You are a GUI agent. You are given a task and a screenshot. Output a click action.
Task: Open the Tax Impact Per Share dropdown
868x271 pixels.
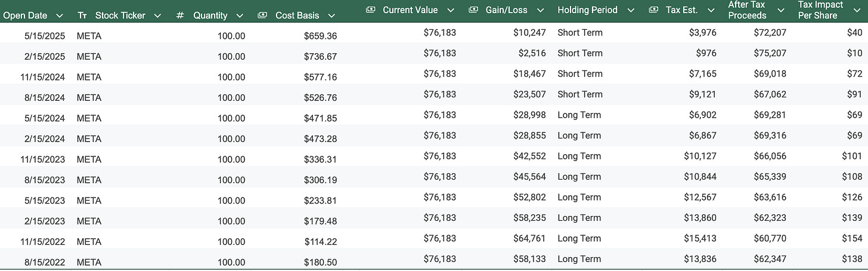[857, 10]
